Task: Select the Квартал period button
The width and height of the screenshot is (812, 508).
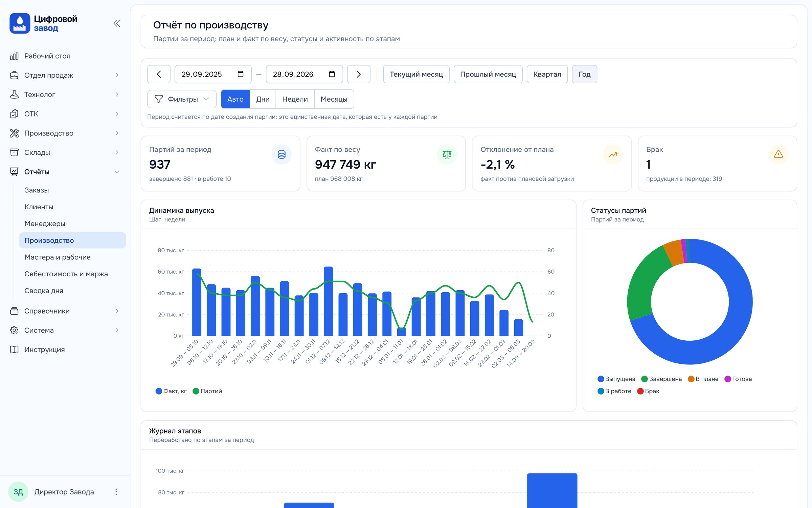Action: click(547, 74)
